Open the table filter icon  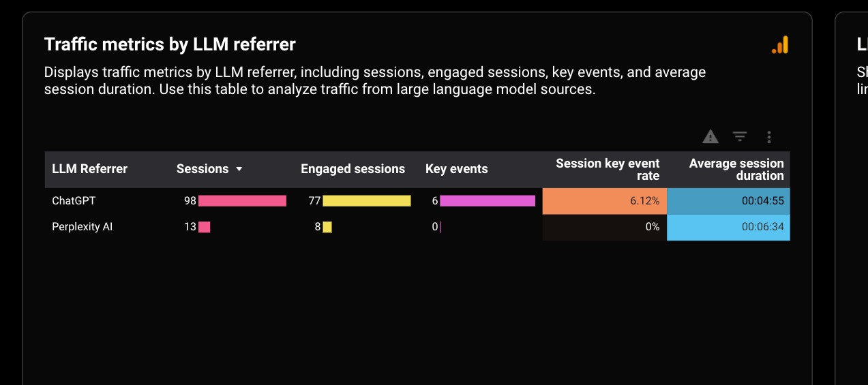pyautogui.click(x=740, y=137)
